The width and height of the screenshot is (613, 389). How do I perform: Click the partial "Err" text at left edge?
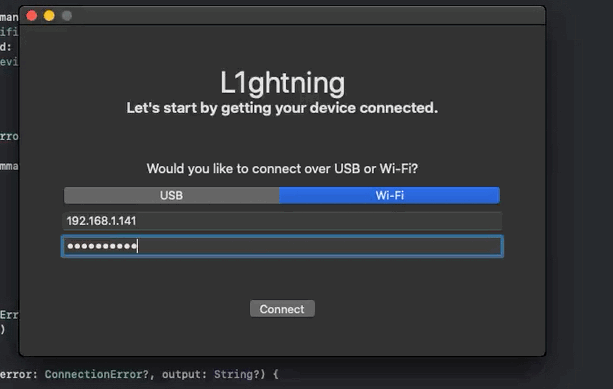click(9, 315)
